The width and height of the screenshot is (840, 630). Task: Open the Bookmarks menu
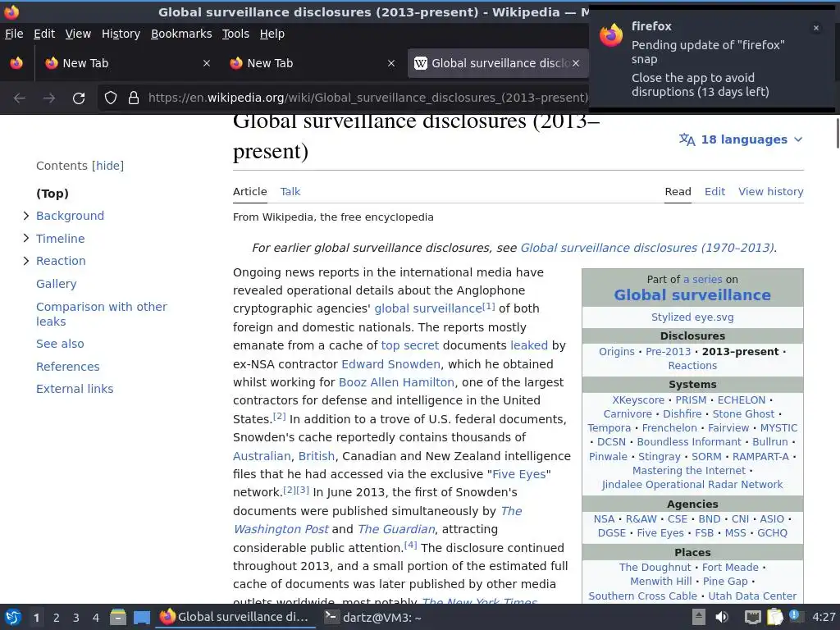pyautogui.click(x=181, y=34)
